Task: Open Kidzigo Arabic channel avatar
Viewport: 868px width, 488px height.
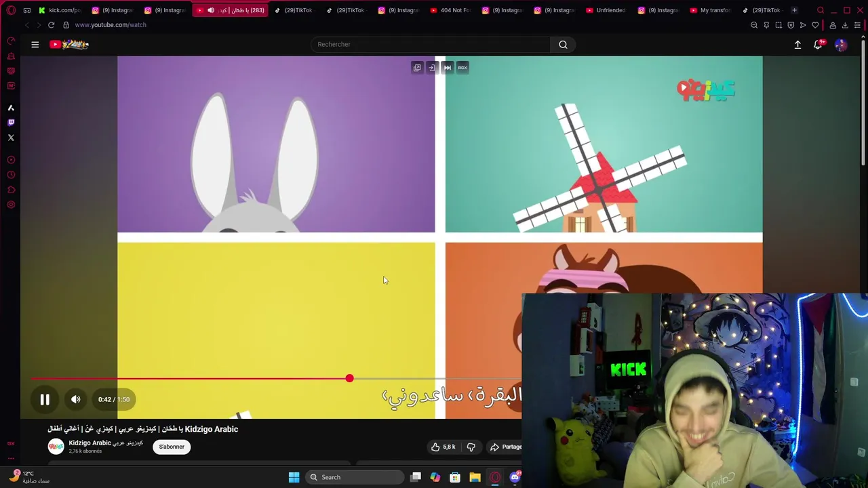Action: [x=56, y=447]
